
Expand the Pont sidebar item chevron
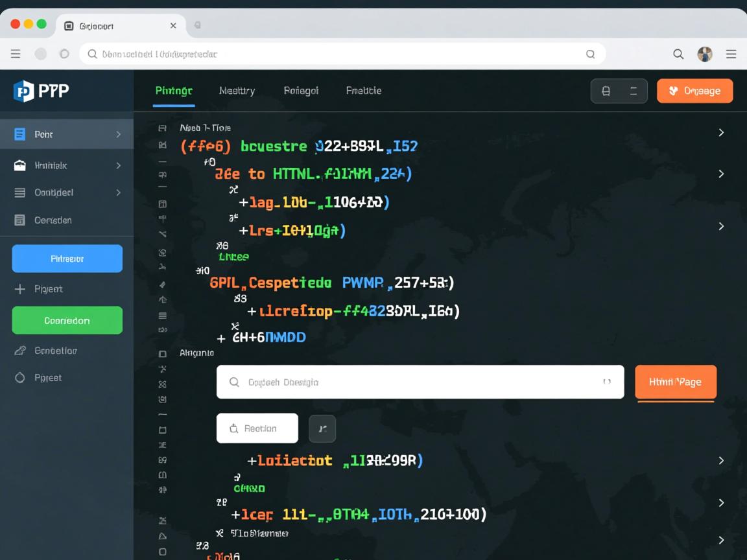[118, 134]
